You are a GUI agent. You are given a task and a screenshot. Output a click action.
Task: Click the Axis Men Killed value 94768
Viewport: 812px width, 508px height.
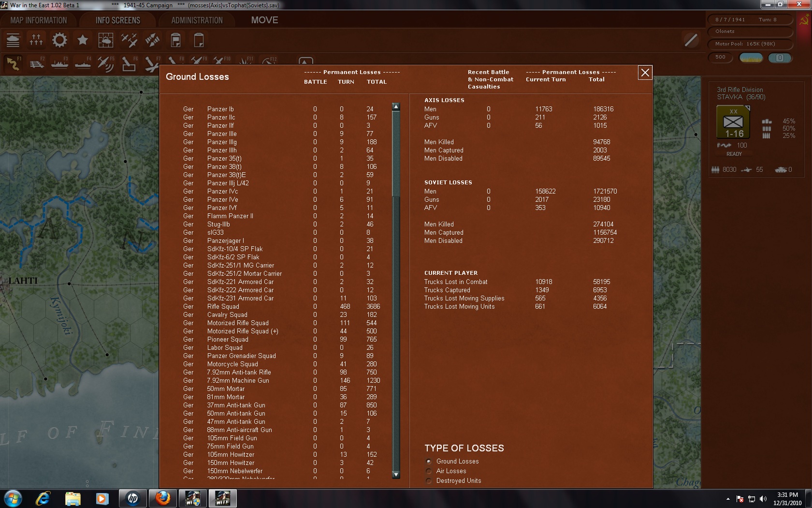(x=602, y=142)
